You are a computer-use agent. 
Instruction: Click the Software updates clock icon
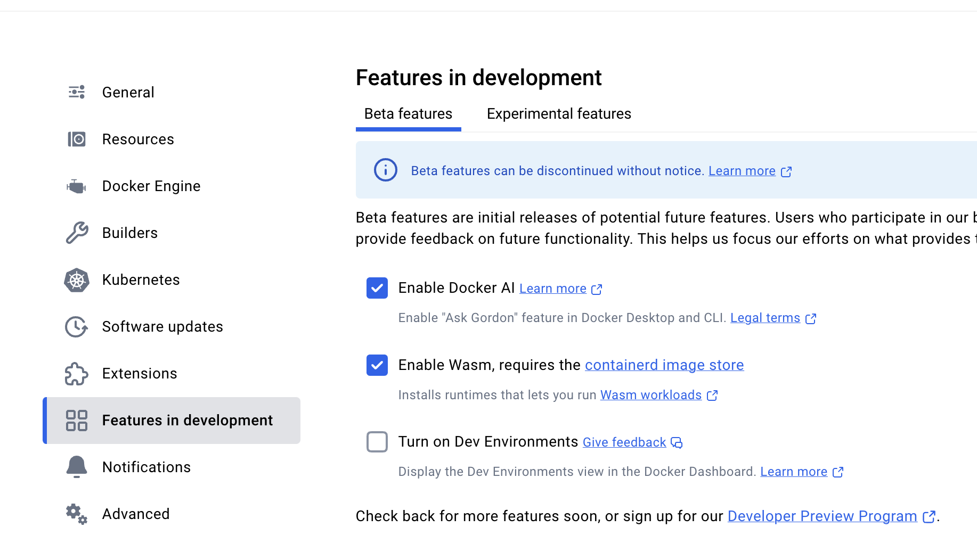77,327
